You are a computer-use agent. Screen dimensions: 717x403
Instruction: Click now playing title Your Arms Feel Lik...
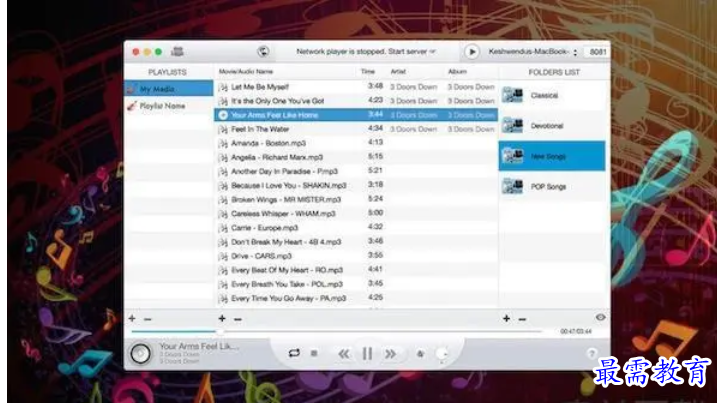pyautogui.click(x=199, y=346)
